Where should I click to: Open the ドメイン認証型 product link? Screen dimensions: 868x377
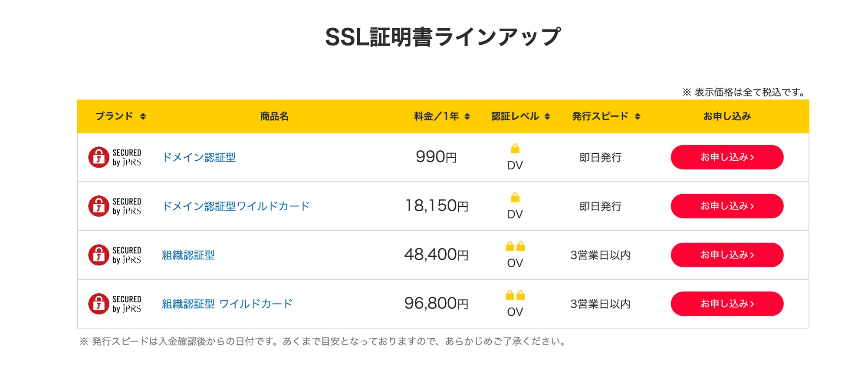(199, 157)
